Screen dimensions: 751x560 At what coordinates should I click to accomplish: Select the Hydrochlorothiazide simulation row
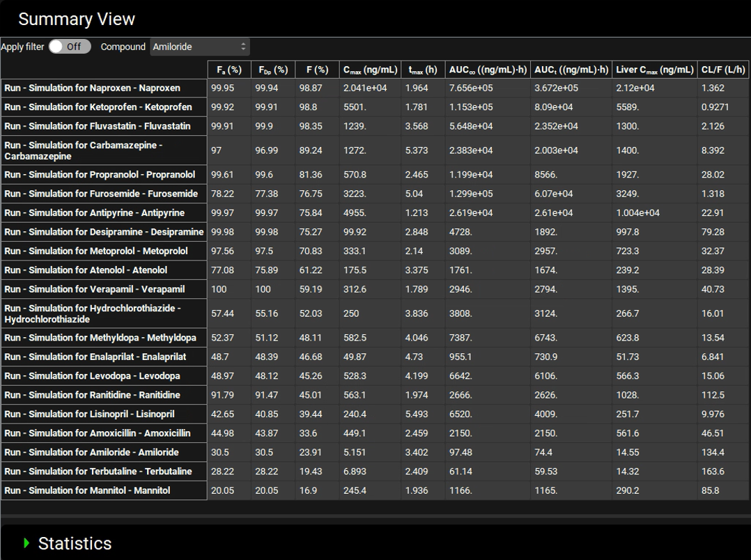point(92,313)
